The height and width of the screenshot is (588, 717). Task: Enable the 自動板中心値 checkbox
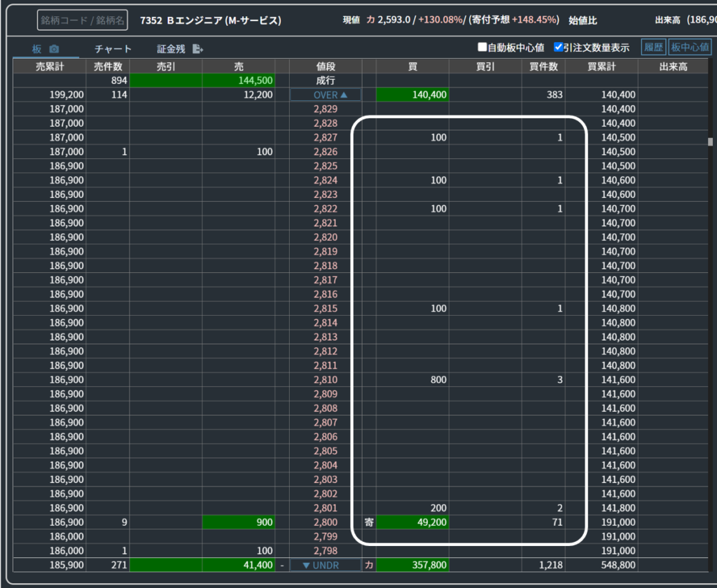click(x=482, y=48)
